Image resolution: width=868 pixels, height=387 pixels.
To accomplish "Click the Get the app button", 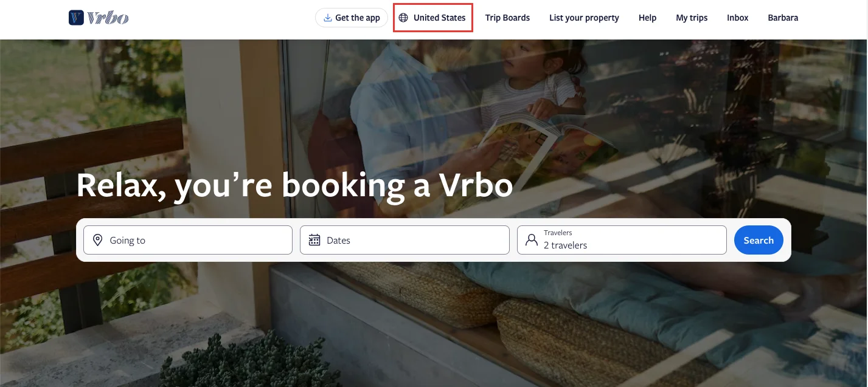I will (x=352, y=18).
